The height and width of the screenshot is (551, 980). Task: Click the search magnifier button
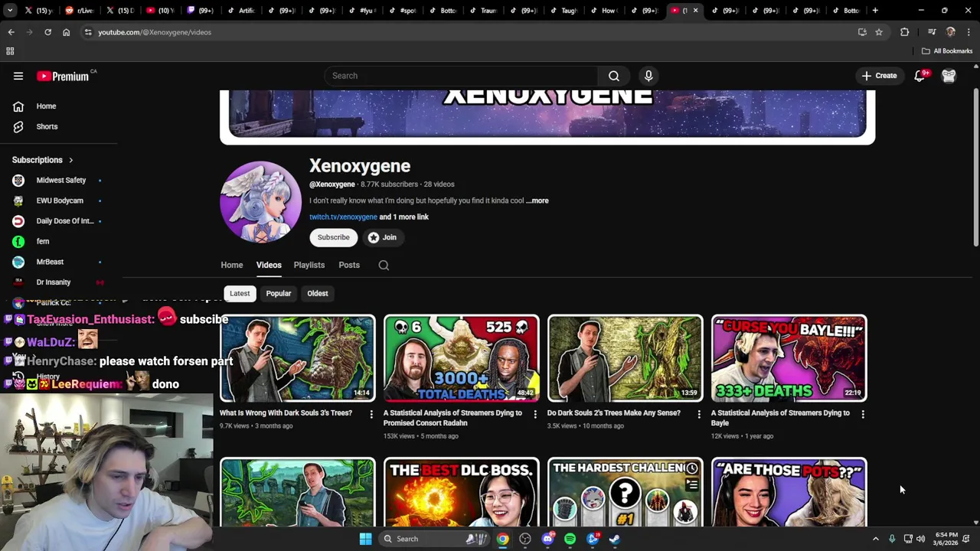[613, 76]
